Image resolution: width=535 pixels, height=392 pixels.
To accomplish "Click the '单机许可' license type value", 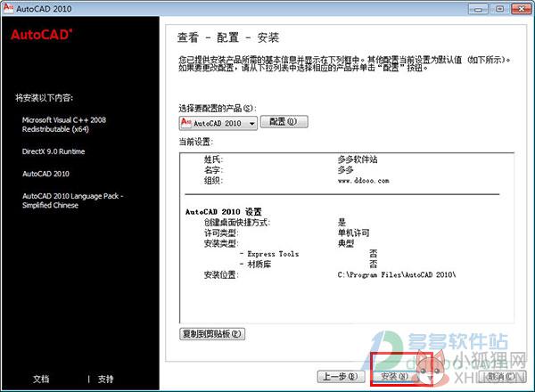I will pyautogui.click(x=353, y=233).
